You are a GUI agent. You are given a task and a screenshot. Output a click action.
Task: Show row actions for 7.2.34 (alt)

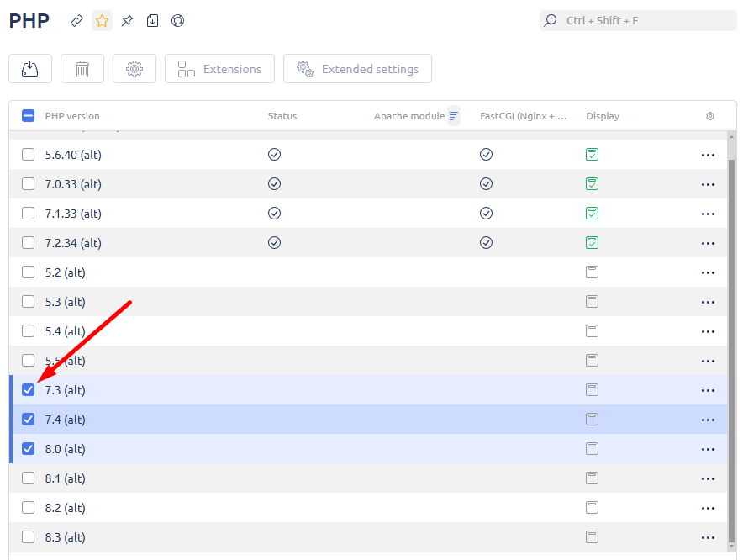click(708, 243)
